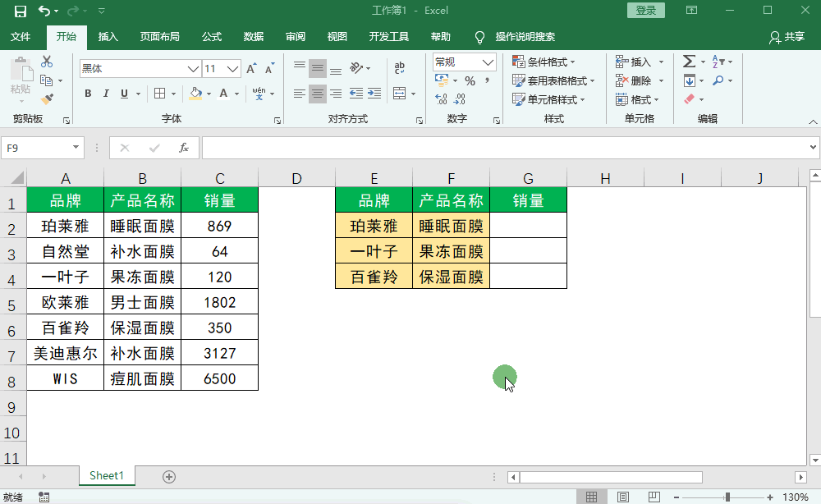Click the Format Painter brush icon

pos(47,99)
